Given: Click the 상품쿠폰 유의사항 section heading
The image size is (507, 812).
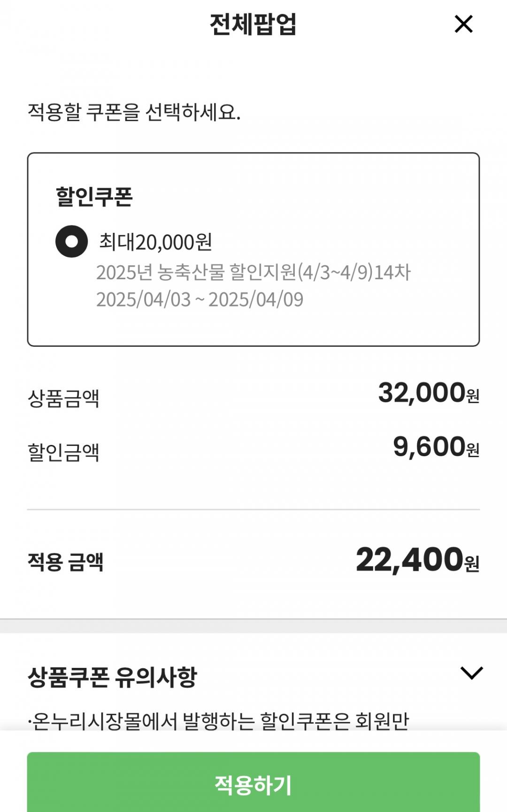Looking at the screenshot, I should coord(112,677).
